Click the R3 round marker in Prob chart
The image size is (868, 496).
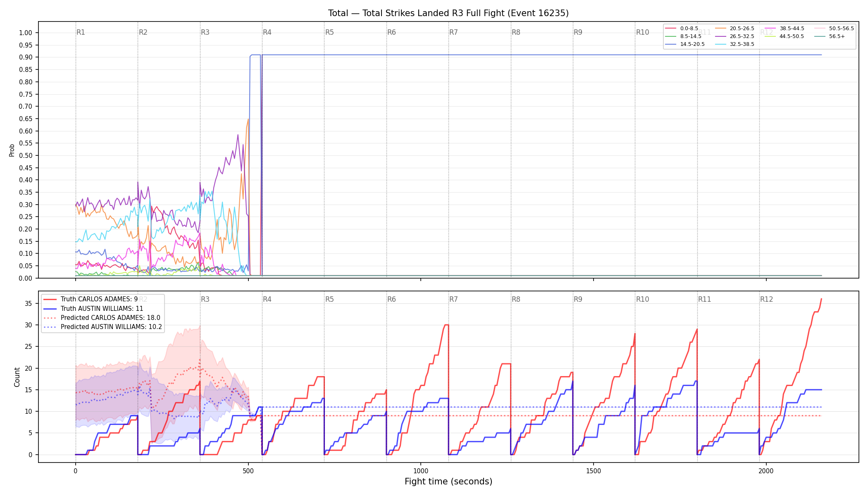(x=205, y=32)
